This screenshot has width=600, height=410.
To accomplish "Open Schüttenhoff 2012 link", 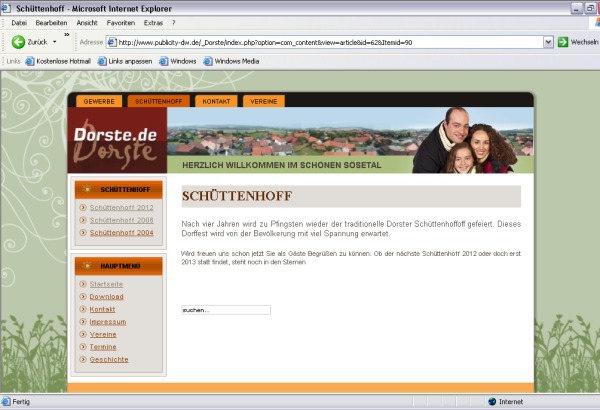I will [x=122, y=207].
